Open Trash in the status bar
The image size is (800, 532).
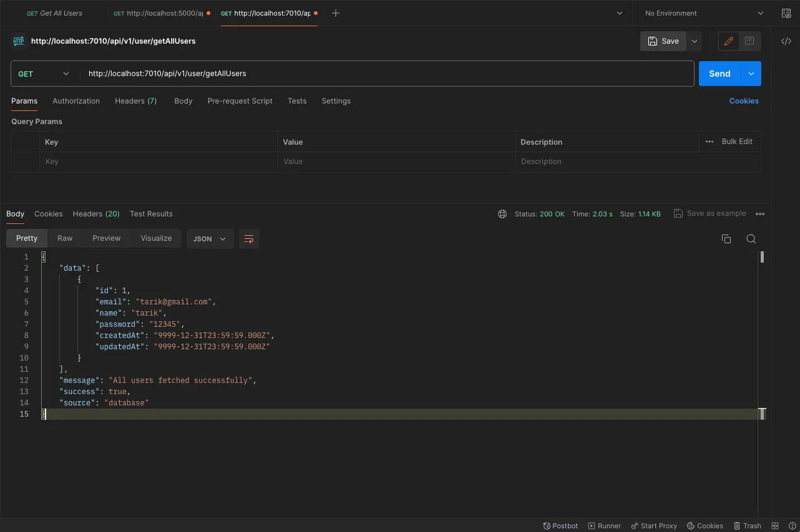[747, 526]
